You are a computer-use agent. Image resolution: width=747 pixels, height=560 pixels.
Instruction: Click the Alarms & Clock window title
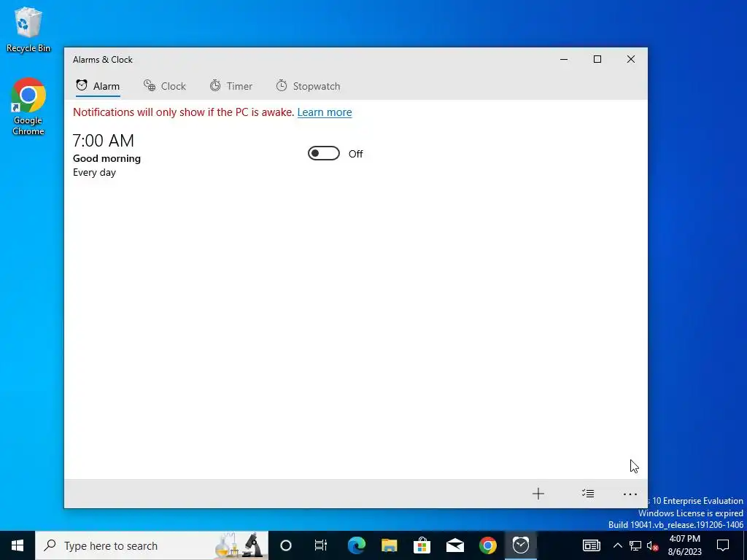103,60
